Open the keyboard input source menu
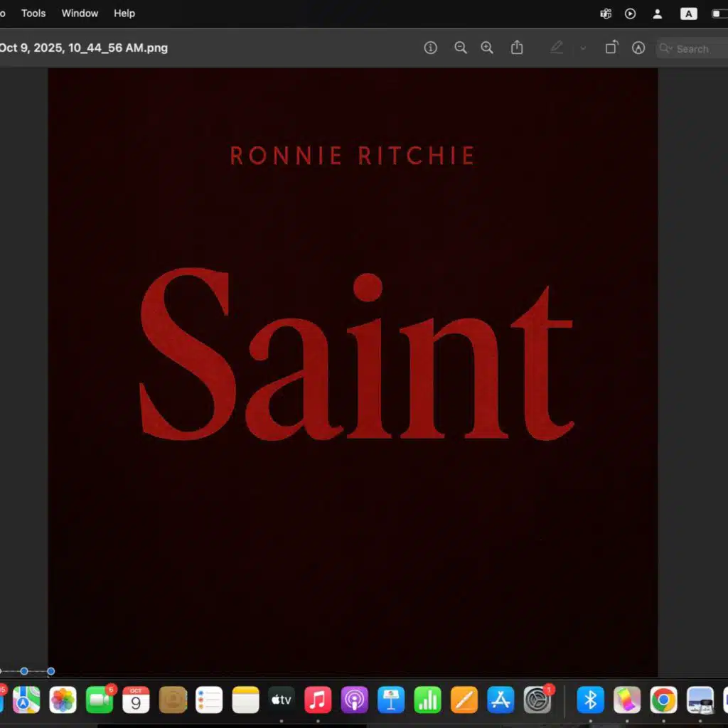Image resolution: width=728 pixels, height=728 pixels. 688,14
